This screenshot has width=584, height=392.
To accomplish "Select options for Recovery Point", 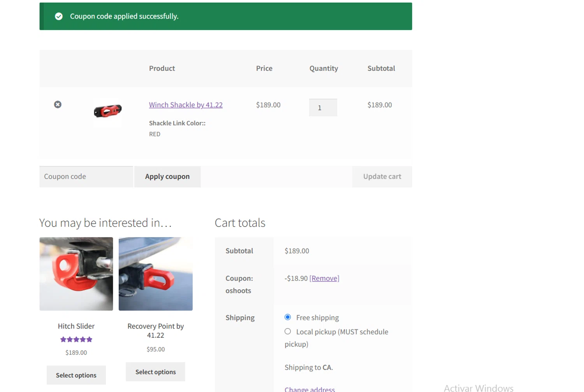I will pyautogui.click(x=156, y=372).
